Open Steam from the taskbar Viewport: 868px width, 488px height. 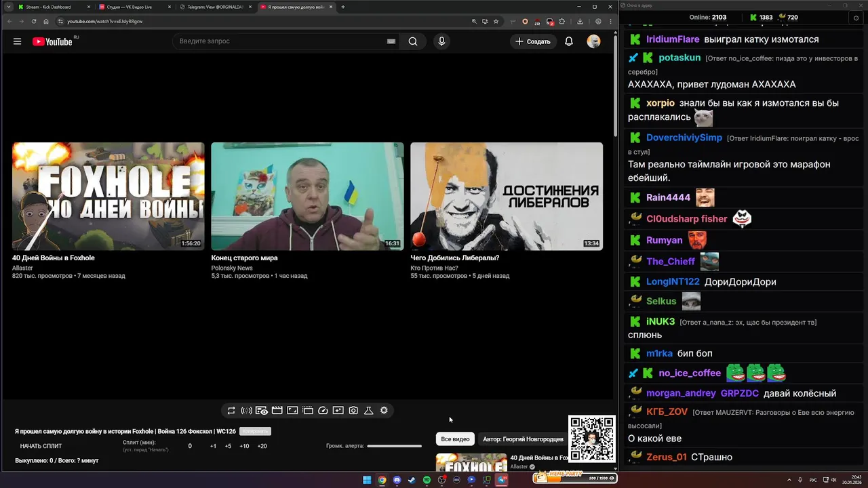click(412, 480)
